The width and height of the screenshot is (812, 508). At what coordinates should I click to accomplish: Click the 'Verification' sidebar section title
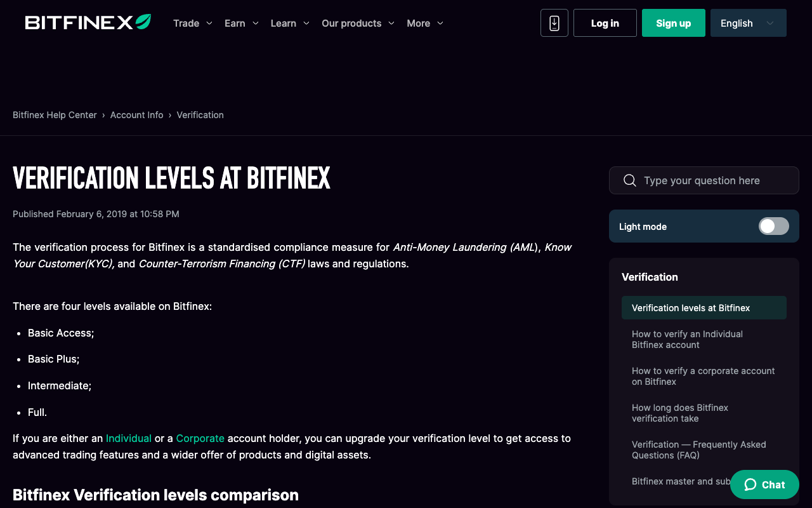(650, 277)
